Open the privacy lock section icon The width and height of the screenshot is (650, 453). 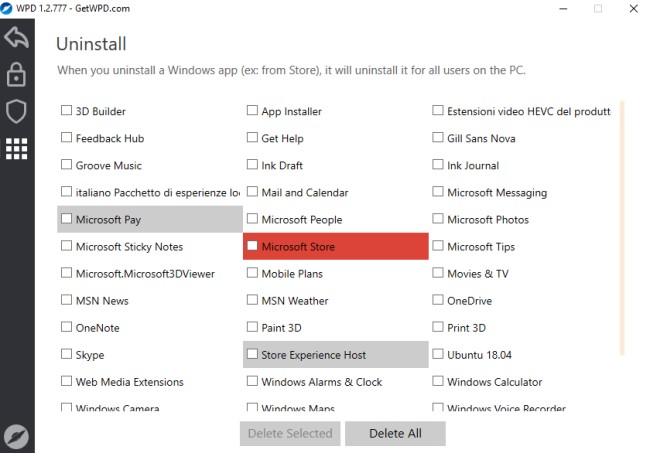(x=16, y=75)
